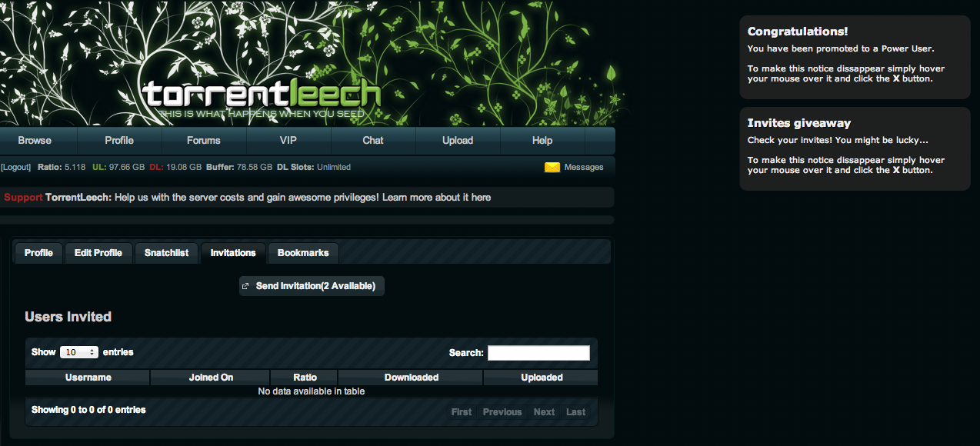Open the Chat page
The width and height of the screenshot is (980, 446).
coord(373,141)
